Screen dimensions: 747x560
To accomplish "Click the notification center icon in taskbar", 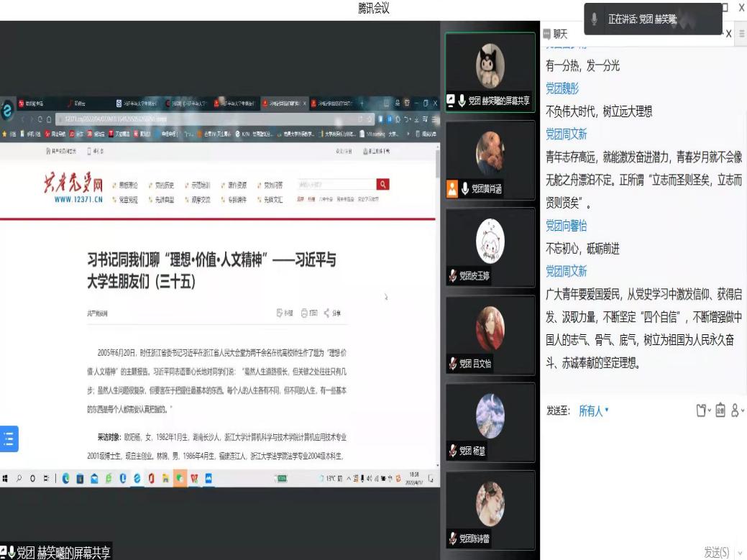I will (x=431, y=479).
